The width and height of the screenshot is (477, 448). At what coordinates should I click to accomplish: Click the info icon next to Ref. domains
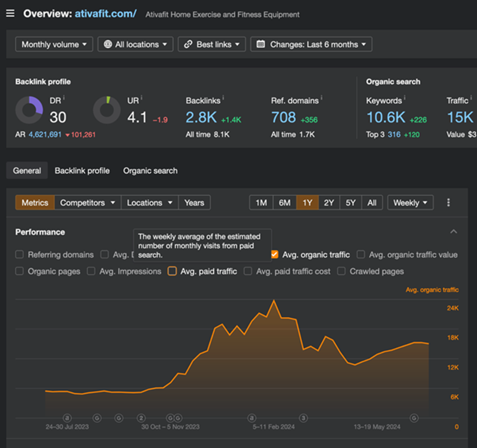pos(322,97)
